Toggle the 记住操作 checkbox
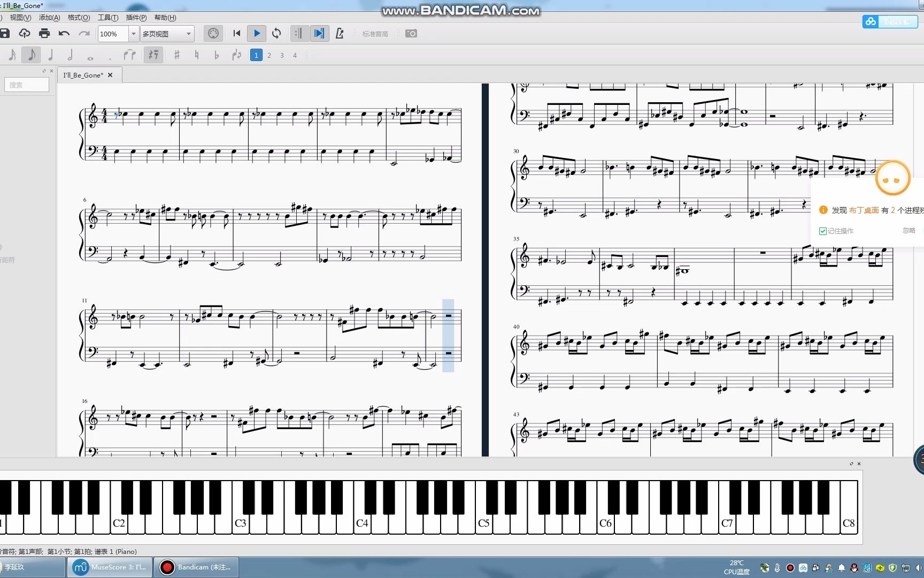This screenshot has width=924, height=578. 823,231
